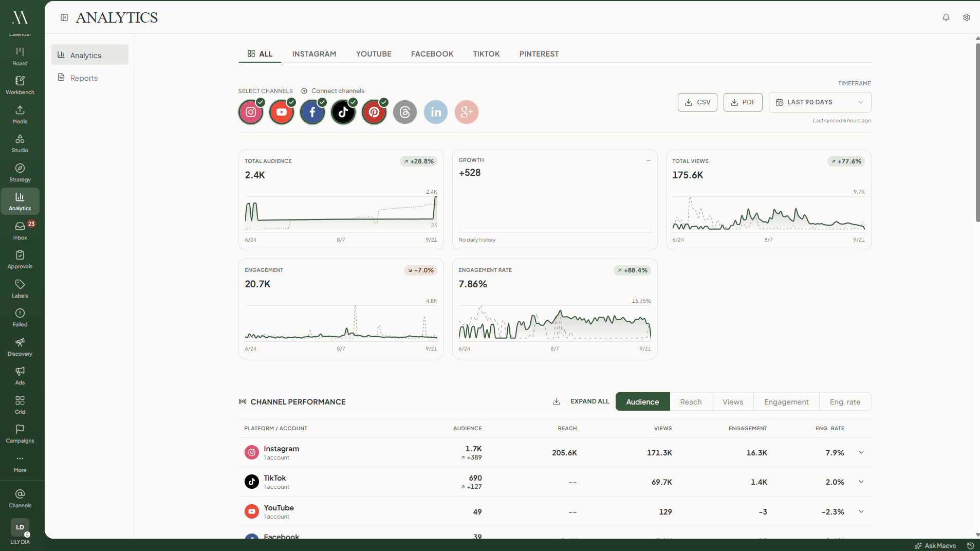This screenshot has width=980, height=551.
Task: Open the Last 90 Days timeframe dropdown
Action: pos(820,102)
